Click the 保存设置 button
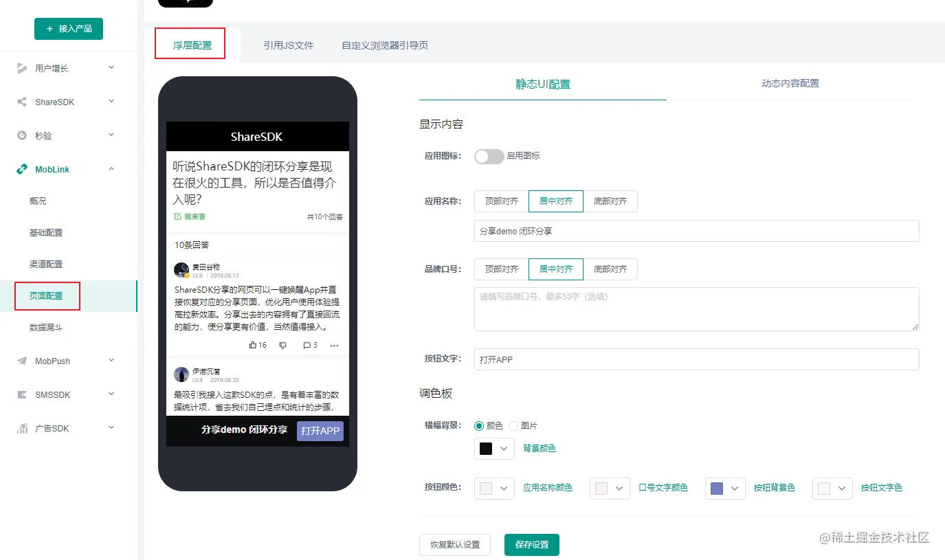This screenshot has height=560, width=945. click(531, 545)
